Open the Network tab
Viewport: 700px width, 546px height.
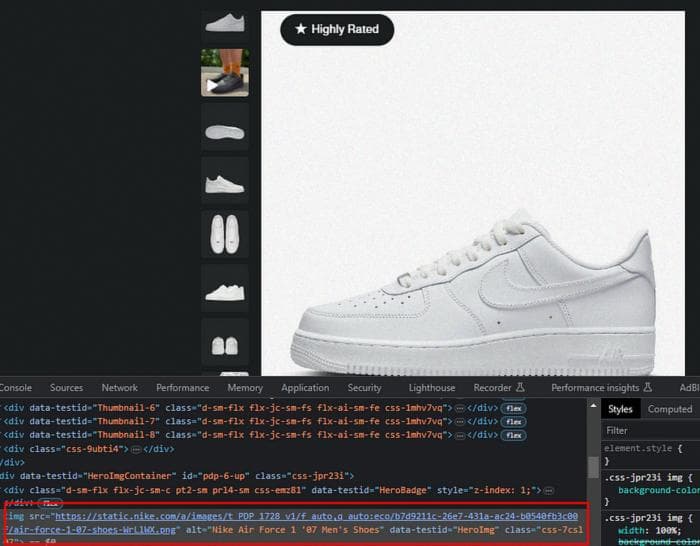coord(120,388)
